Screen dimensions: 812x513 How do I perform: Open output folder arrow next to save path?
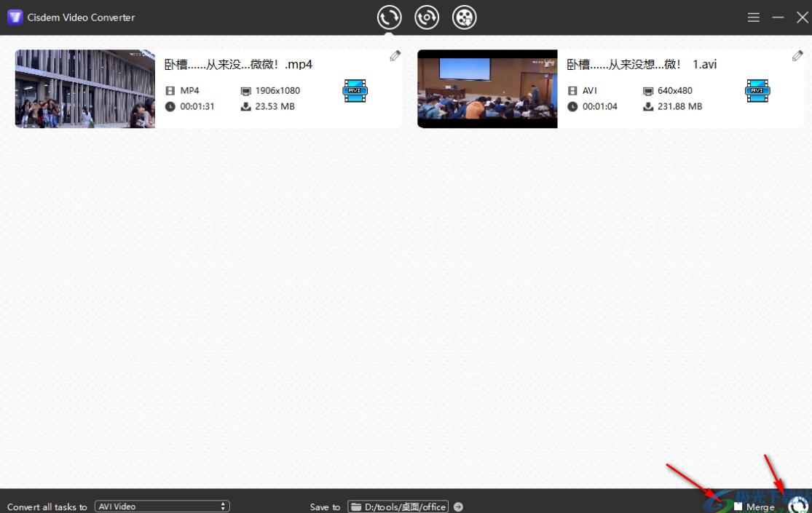coord(458,506)
